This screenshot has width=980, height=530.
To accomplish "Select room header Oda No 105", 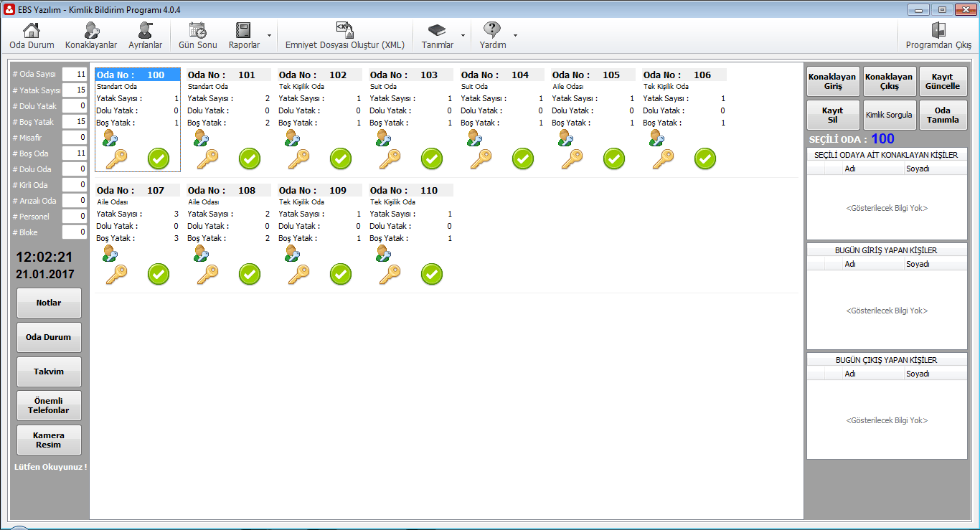I will (x=593, y=75).
